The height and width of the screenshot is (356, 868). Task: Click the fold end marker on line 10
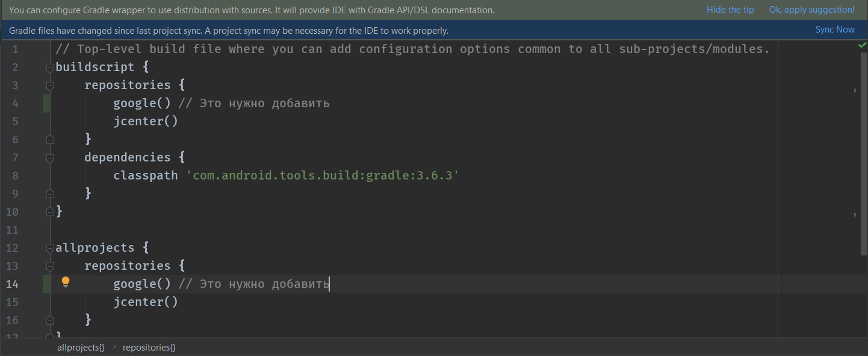pyautogui.click(x=50, y=212)
